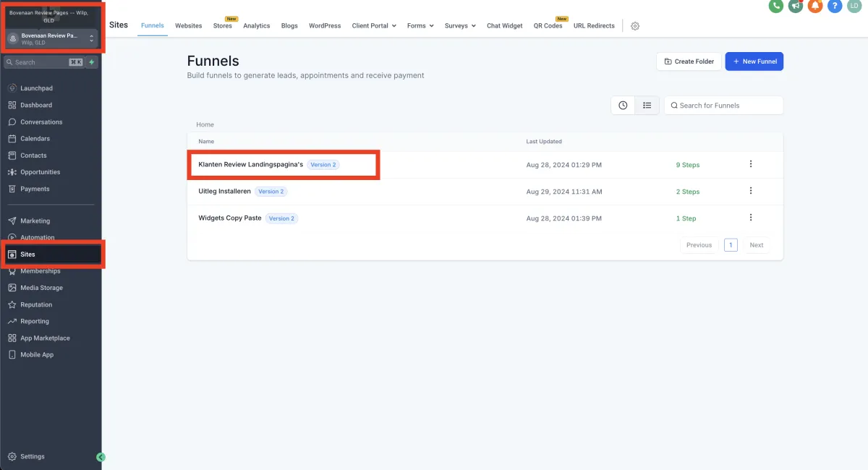Open the QR Codes tab
The height and width of the screenshot is (470, 868).
point(548,26)
